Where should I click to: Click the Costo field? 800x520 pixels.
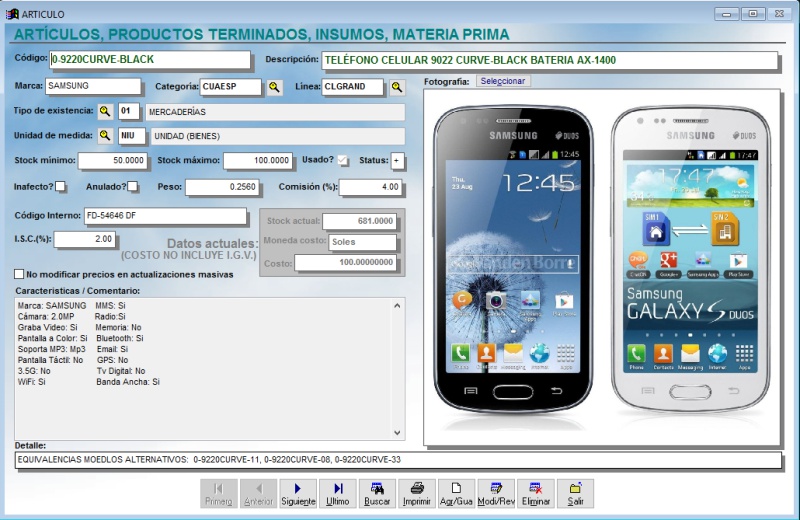tap(345, 262)
